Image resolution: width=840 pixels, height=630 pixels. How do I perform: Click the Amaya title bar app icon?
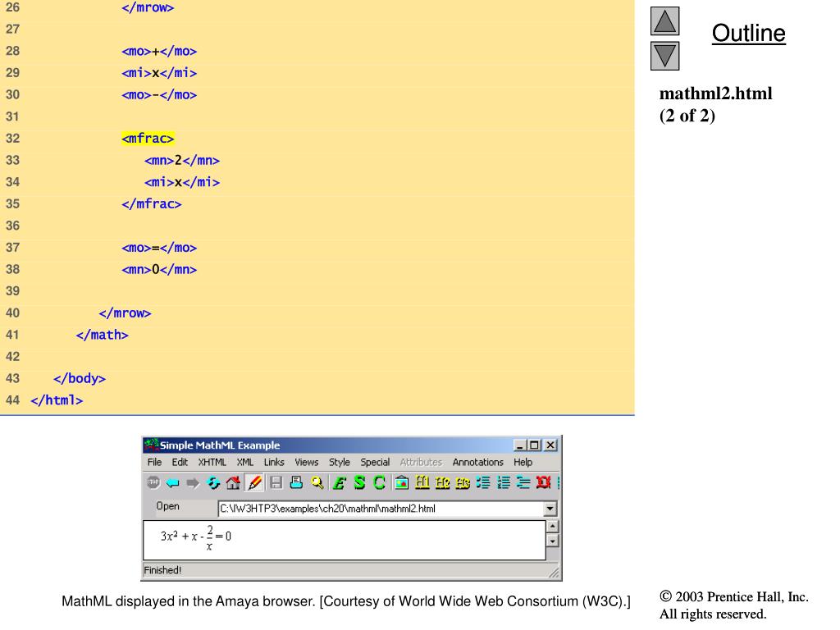coord(152,445)
